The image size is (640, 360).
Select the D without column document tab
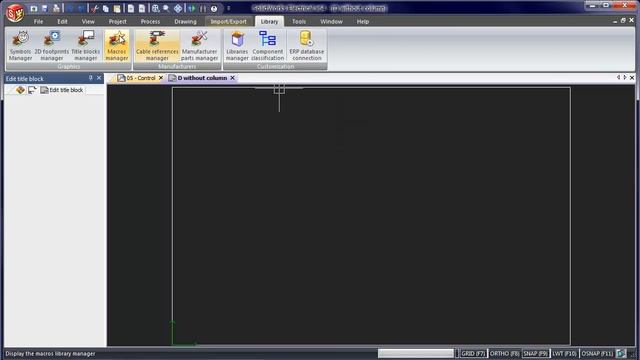(x=198, y=78)
